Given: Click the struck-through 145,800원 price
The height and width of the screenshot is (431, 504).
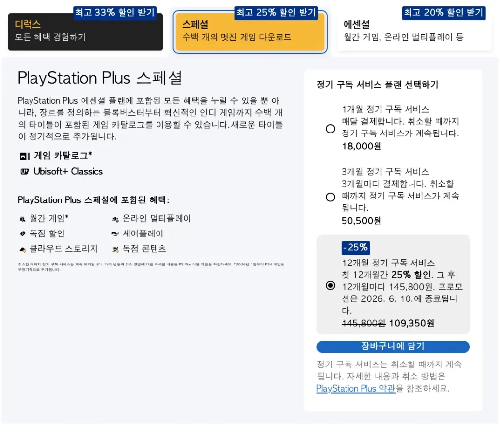Looking at the screenshot, I should tap(364, 323).
